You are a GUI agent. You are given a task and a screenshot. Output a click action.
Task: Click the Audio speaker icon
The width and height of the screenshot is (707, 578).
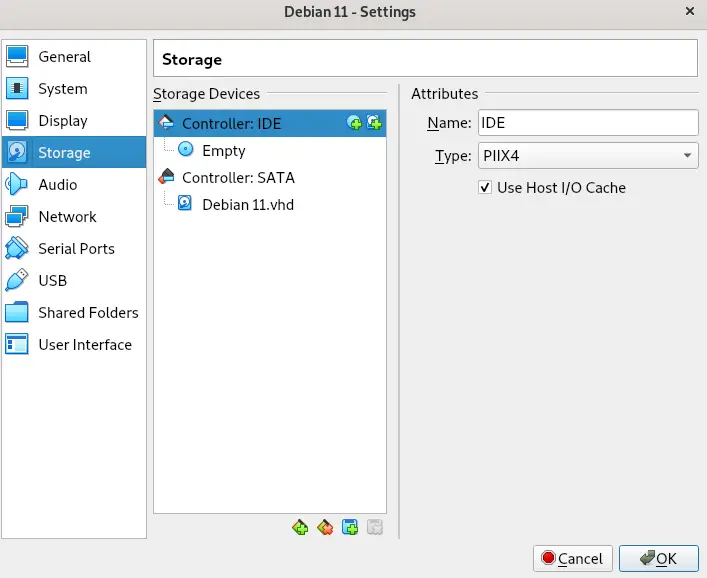(x=17, y=184)
